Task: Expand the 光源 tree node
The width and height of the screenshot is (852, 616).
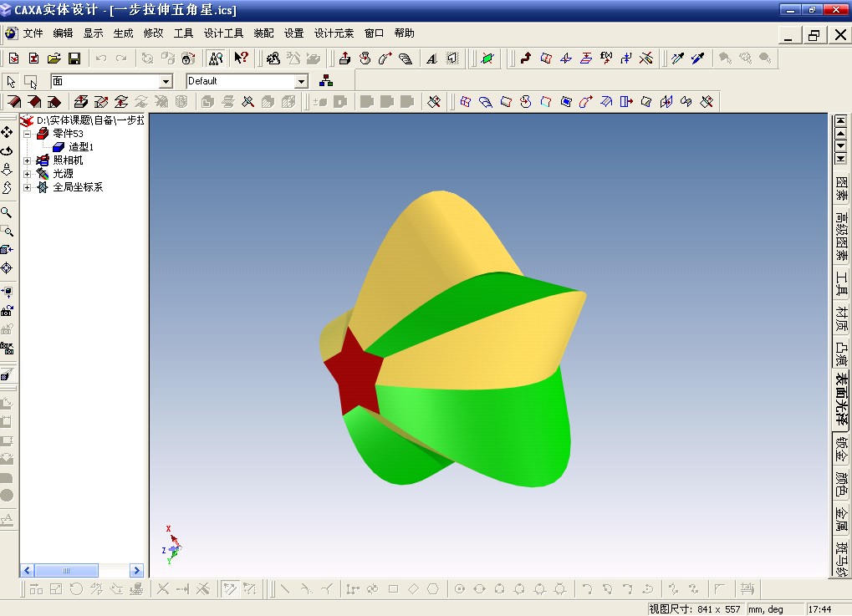Action: [27, 174]
